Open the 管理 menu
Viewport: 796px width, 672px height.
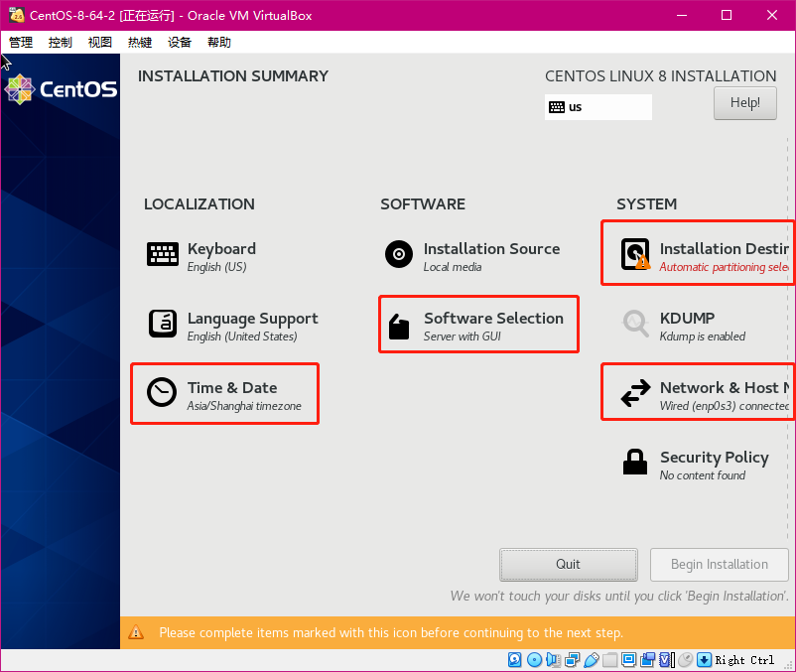[21, 42]
